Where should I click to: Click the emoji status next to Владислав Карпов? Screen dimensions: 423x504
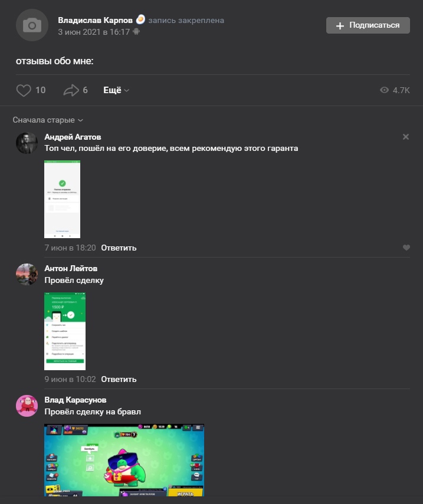tap(140, 19)
